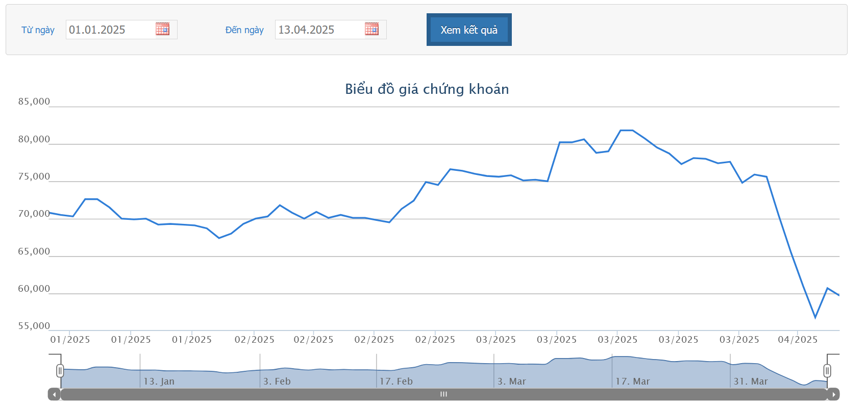Click the left navigator range handle

click(60, 371)
